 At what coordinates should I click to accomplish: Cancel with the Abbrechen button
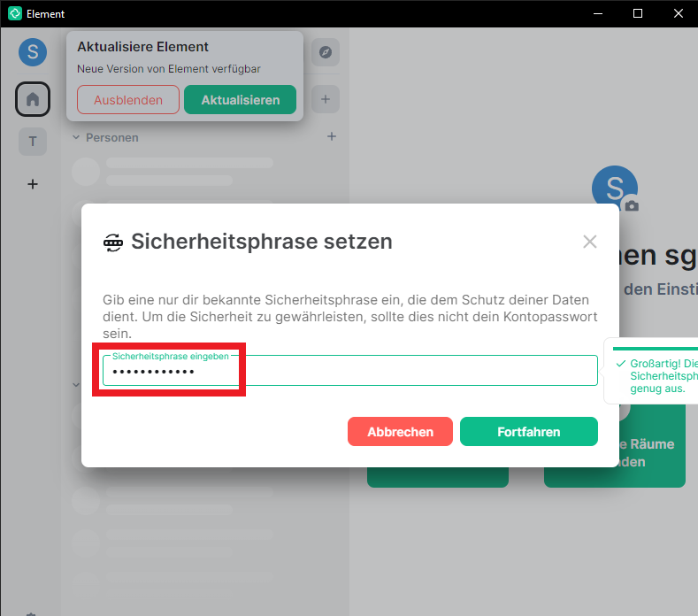pyautogui.click(x=400, y=432)
